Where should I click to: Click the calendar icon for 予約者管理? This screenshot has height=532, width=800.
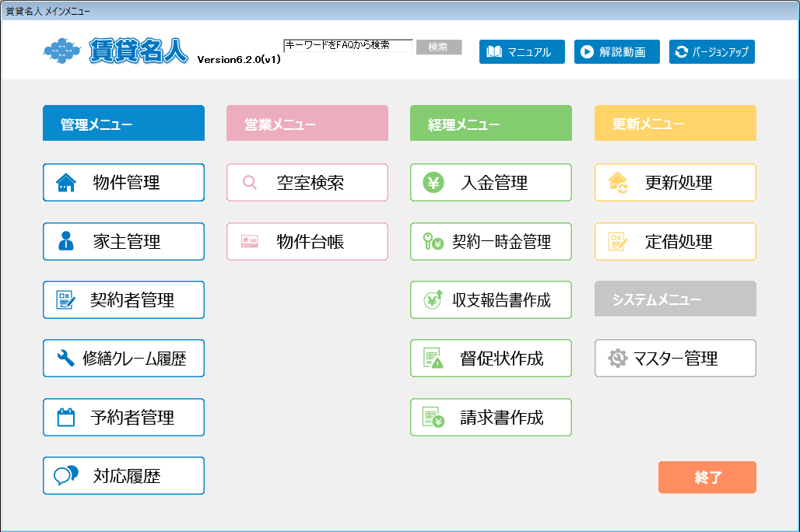click(66, 418)
